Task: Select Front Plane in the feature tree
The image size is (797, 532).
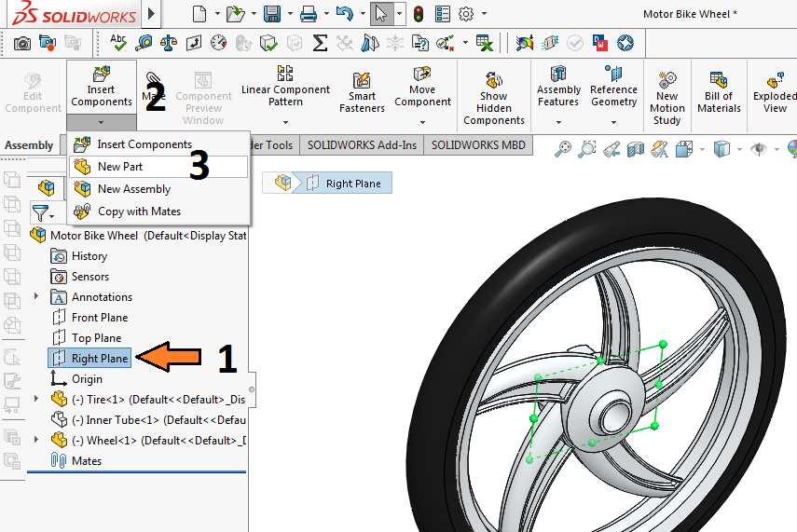Action: click(90, 318)
